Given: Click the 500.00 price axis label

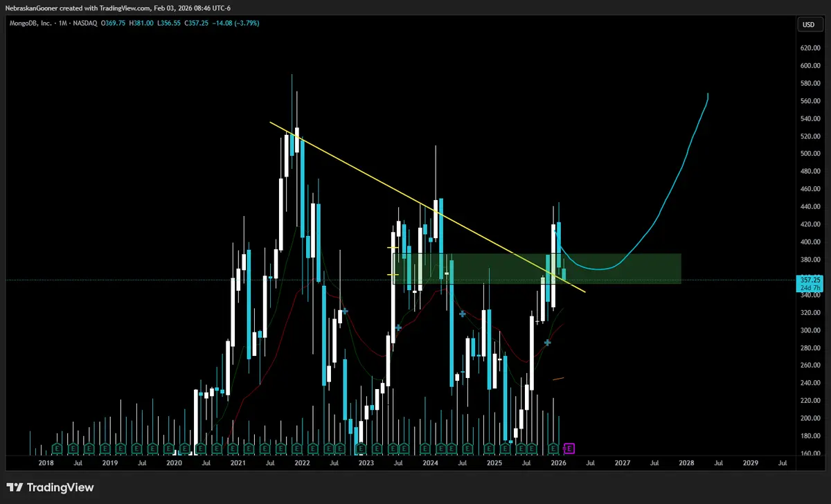Looking at the screenshot, I should pos(810,154).
